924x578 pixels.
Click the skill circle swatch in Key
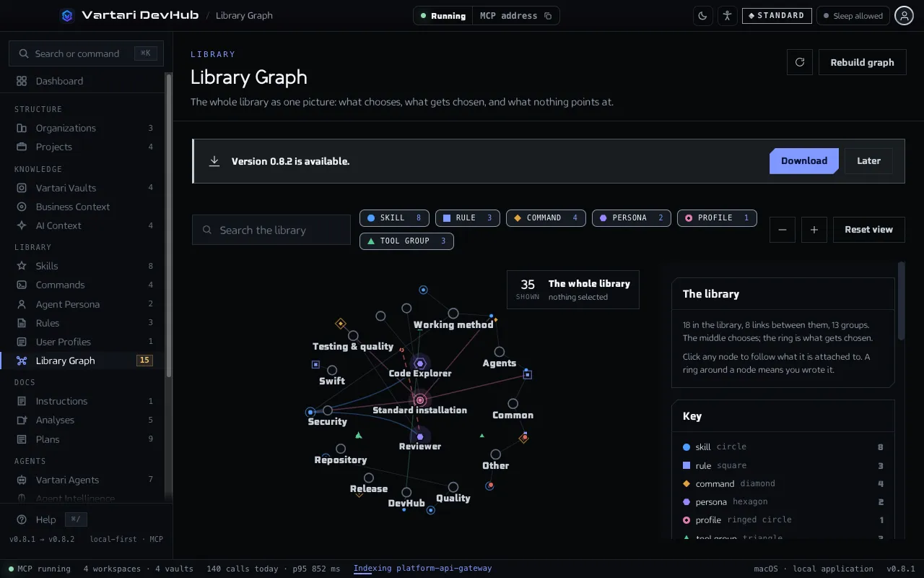pyautogui.click(x=687, y=447)
